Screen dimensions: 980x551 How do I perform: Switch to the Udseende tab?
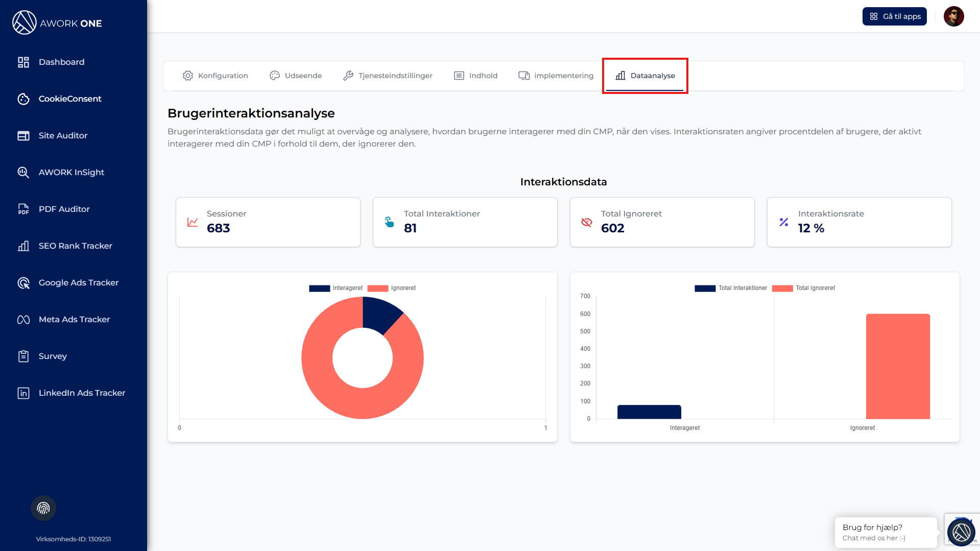coord(296,76)
